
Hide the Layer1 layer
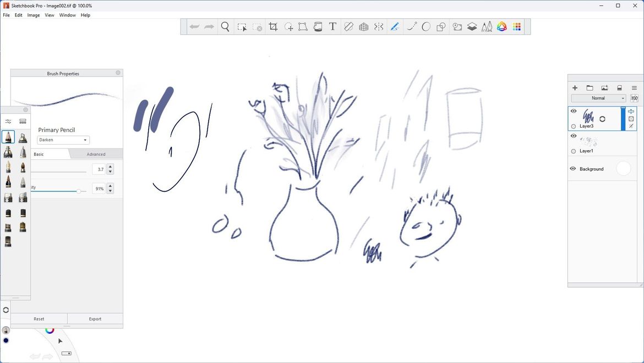coord(573,136)
